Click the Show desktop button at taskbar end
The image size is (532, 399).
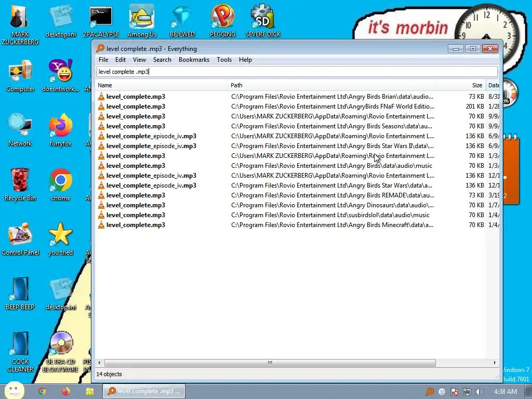528,391
